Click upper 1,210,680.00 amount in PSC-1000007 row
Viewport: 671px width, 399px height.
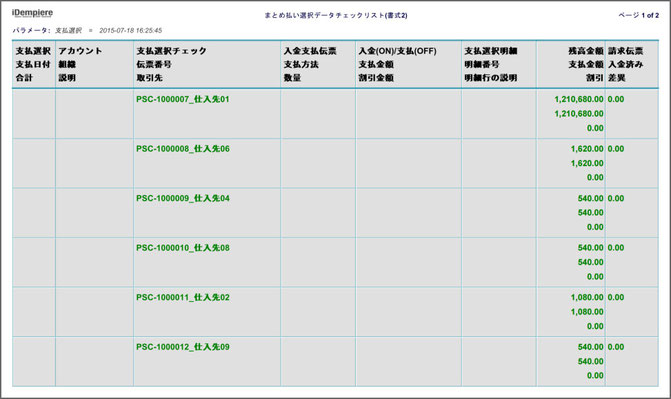point(579,99)
